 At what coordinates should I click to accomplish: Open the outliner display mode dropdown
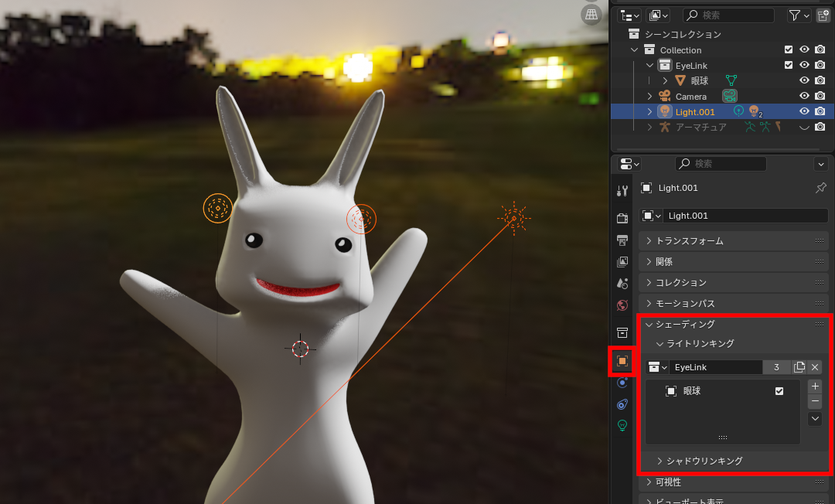click(x=658, y=15)
